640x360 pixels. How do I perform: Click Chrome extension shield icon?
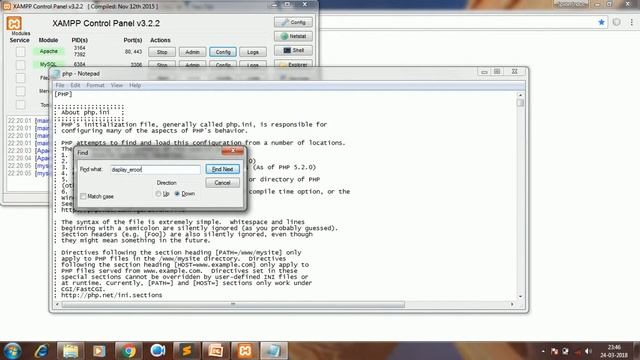tap(616, 22)
